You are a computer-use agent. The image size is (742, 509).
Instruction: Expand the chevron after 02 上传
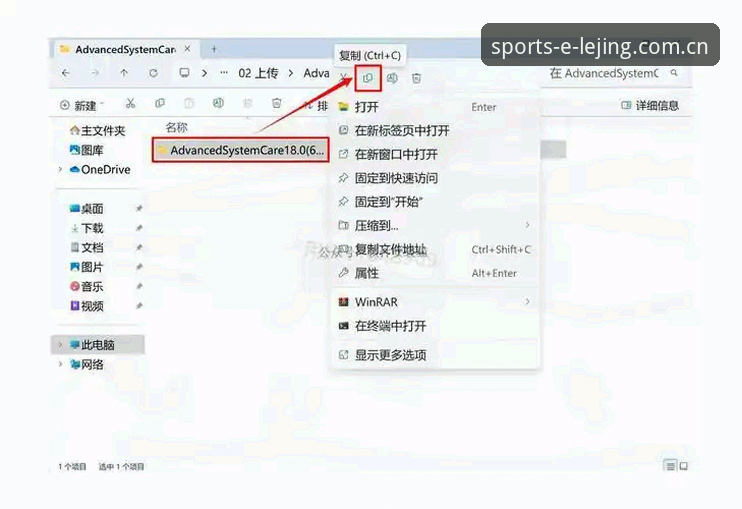[x=291, y=73]
